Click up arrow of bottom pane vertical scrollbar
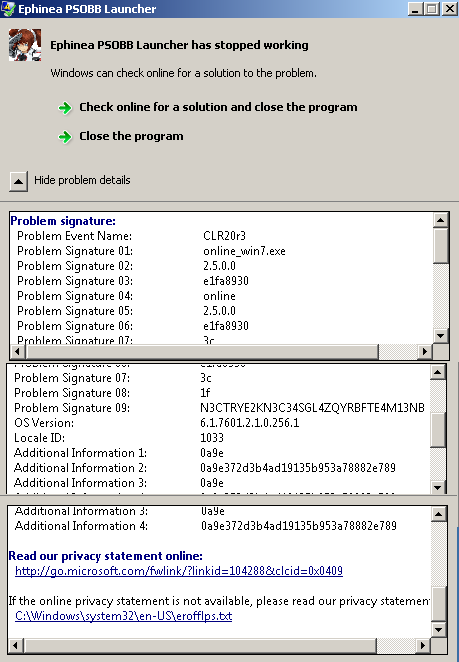The width and height of the screenshot is (459, 662). point(438,514)
